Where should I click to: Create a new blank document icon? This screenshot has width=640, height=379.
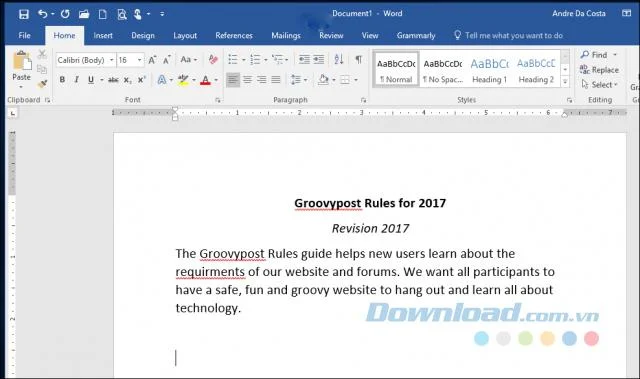(x=102, y=14)
